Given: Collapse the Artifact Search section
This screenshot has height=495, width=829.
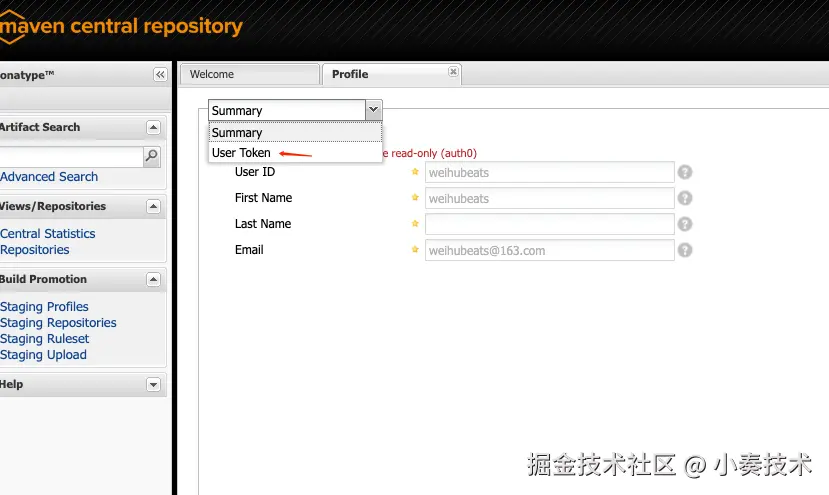Looking at the screenshot, I should [153, 127].
